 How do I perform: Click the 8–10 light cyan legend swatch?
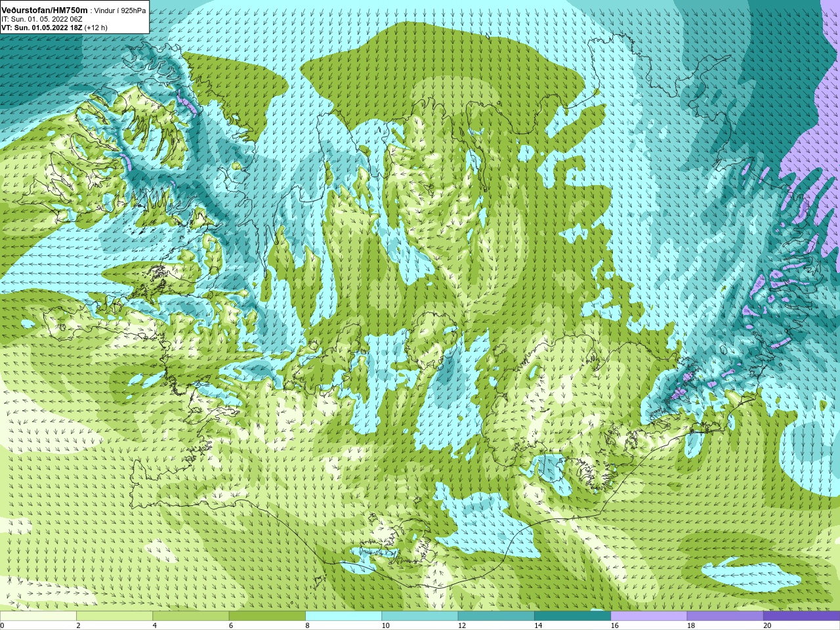tap(343, 616)
